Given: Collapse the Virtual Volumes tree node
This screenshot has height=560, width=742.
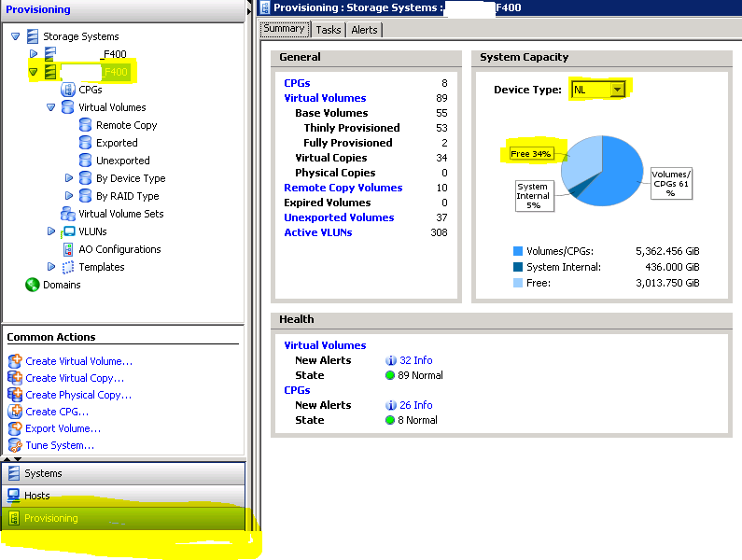Looking at the screenshot, I should point(51,107).
